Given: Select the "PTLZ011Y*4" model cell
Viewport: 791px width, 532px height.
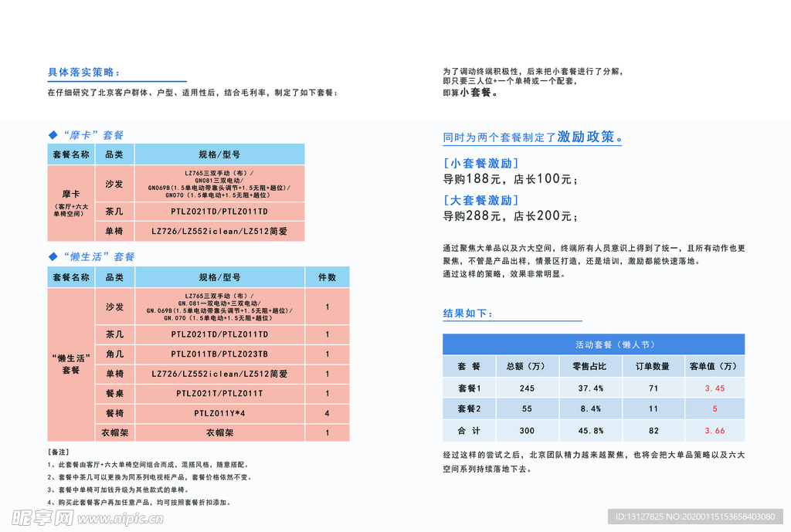Looking at the screenshot, I should tap(220, 413).
